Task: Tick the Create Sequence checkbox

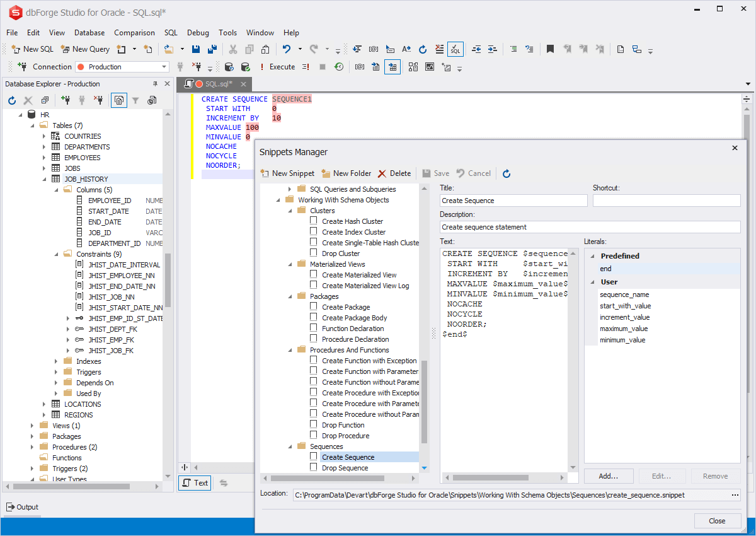Action: (314, 457)
